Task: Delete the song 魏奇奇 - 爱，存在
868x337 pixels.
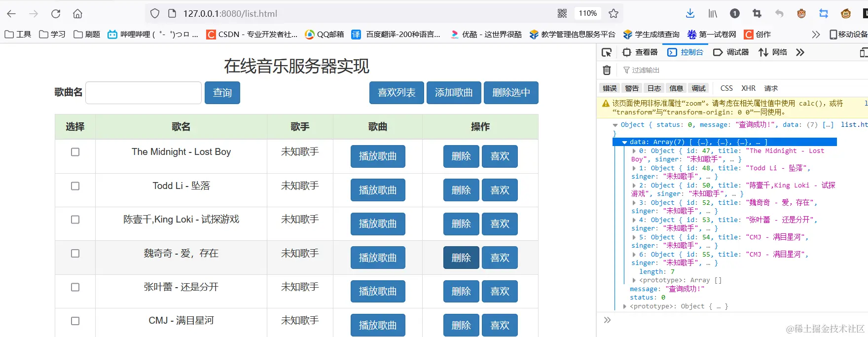Action: click(x=461, y=258)
